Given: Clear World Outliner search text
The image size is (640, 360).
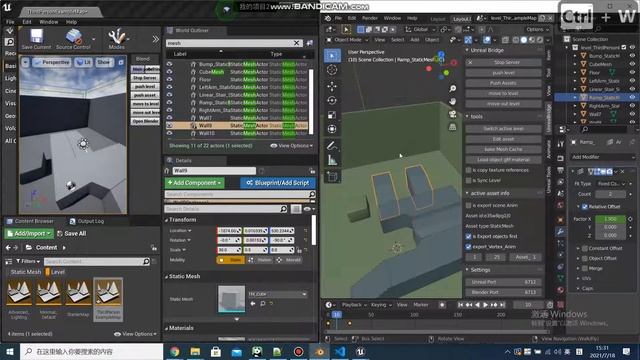Looking at the screenshot, I should coord(297,43).
